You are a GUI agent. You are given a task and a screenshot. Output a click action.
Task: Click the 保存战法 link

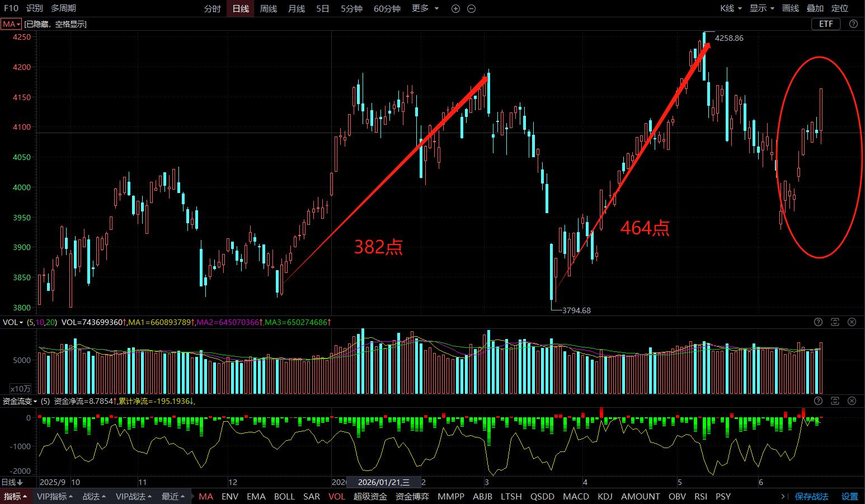point(812,496)
